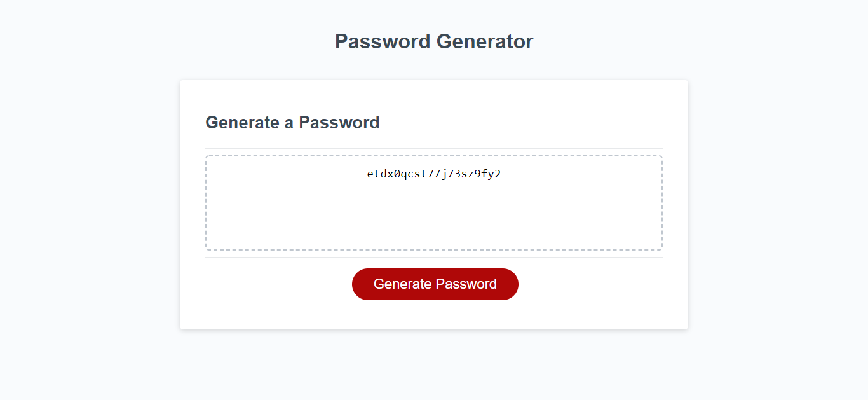The width and height of the screenshot is (868, 400).
Task: Click the Password Generator page title
Action: pyautogui.click(x=433, y=41)
